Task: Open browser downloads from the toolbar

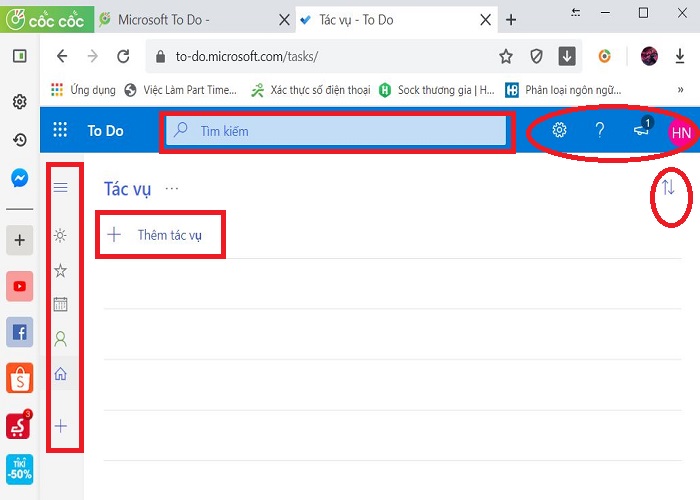Action: pos(680,56)
